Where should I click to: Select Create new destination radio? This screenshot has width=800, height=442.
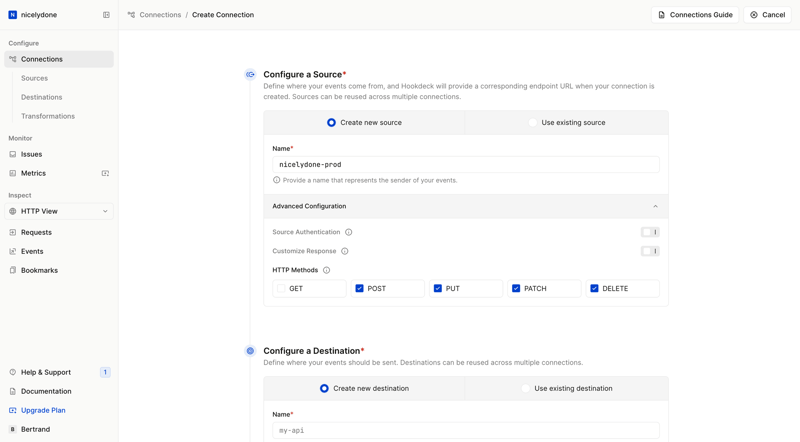[x=324, y=388]
